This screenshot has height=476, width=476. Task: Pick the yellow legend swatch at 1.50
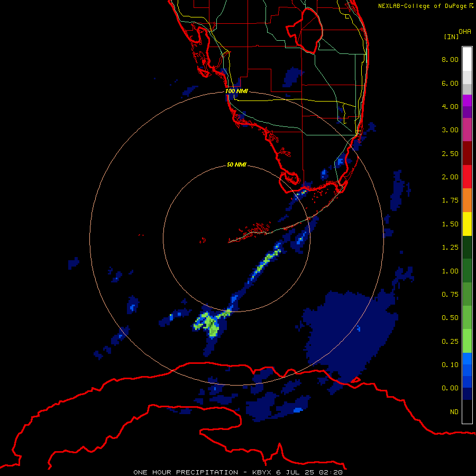[467, 224]
